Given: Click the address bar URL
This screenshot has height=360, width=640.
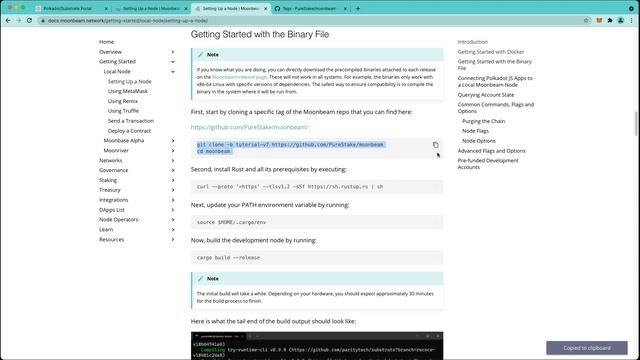Looking at the screenshot, I should (128, 20).
